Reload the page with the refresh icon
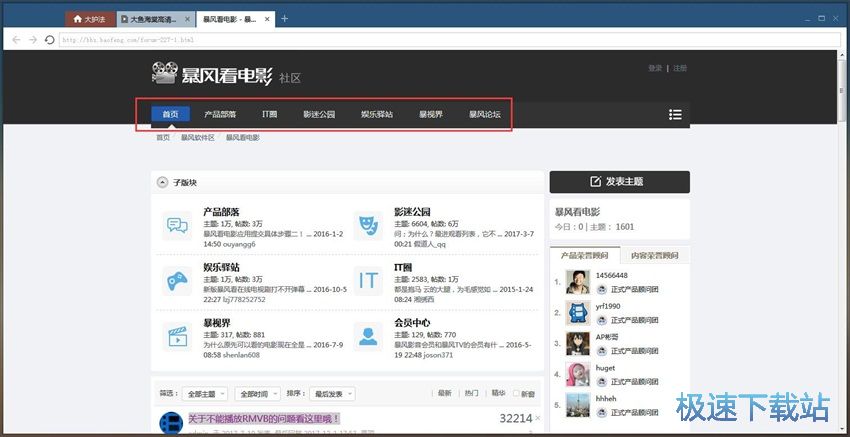The height and width of the screenshot is (437, 850). click(x=49, y=40)
